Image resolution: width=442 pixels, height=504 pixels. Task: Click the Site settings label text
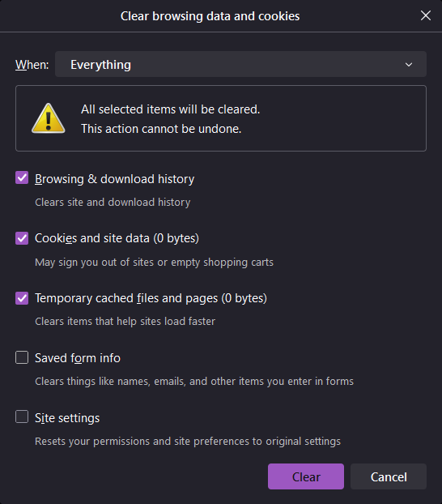tap(67, 418)
